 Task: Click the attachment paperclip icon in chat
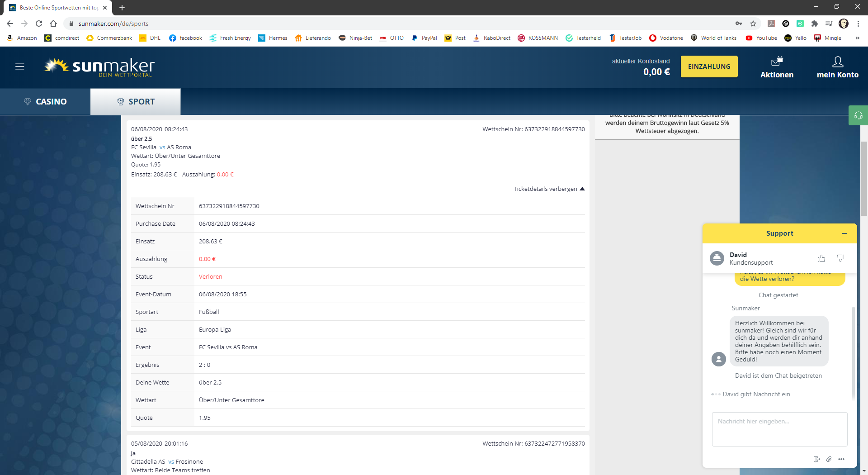829,459
